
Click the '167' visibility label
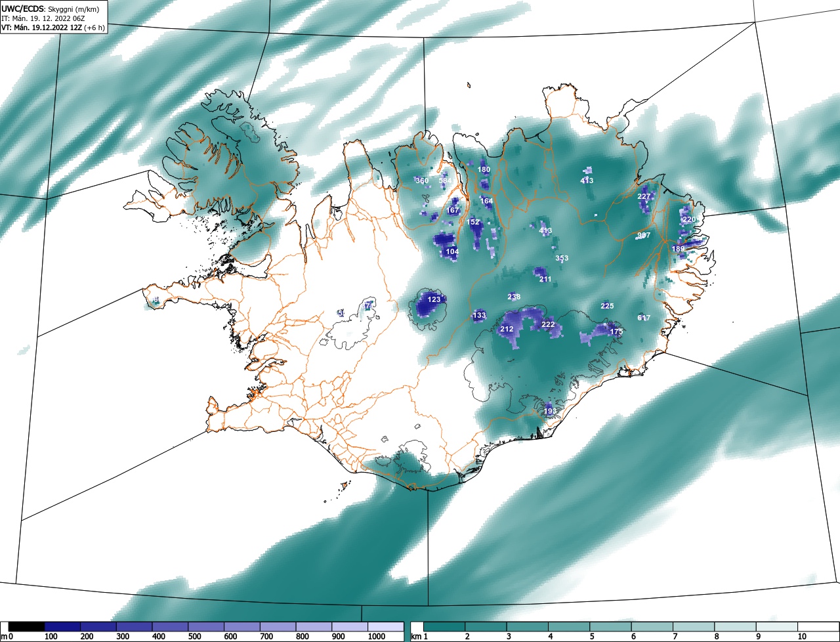453,211
